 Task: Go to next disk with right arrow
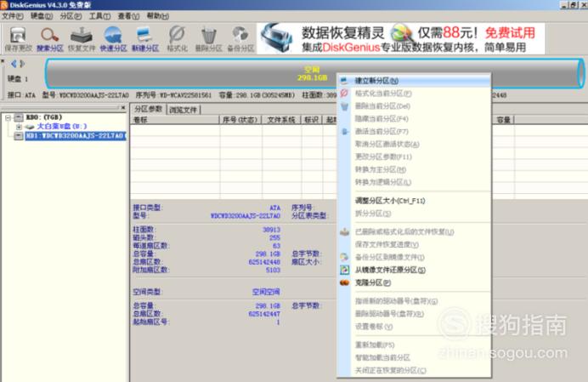(x=22, y=64)
